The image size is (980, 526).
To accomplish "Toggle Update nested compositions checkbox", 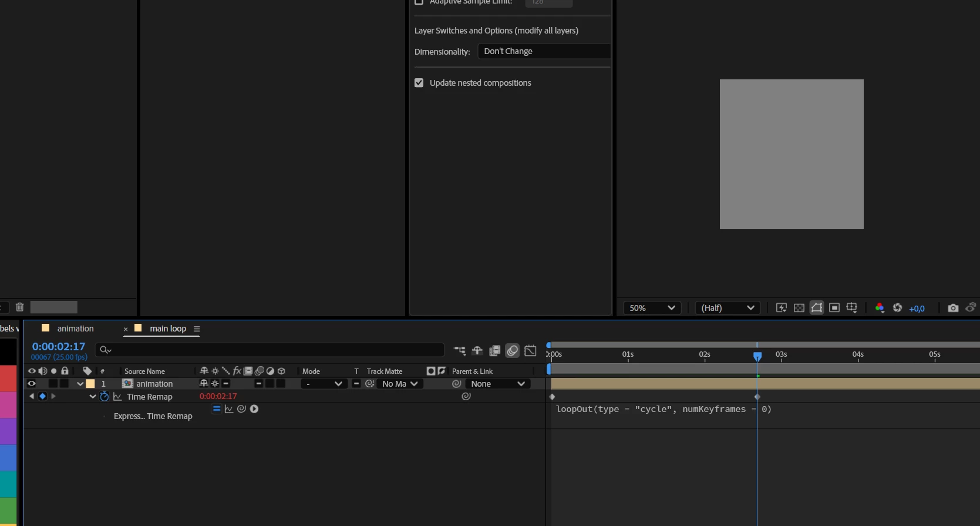I will pos(419,83).
